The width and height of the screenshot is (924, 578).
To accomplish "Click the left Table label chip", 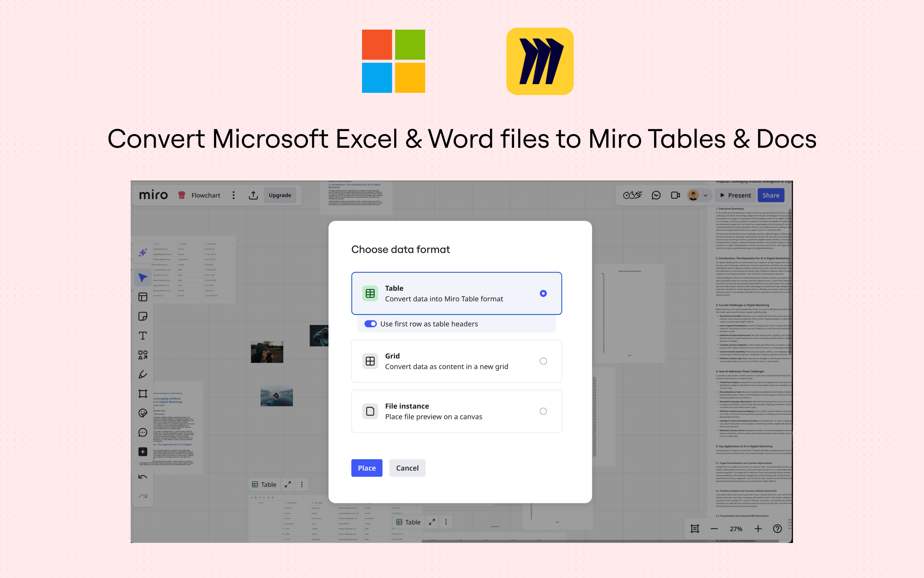I will tap(264, 484).
